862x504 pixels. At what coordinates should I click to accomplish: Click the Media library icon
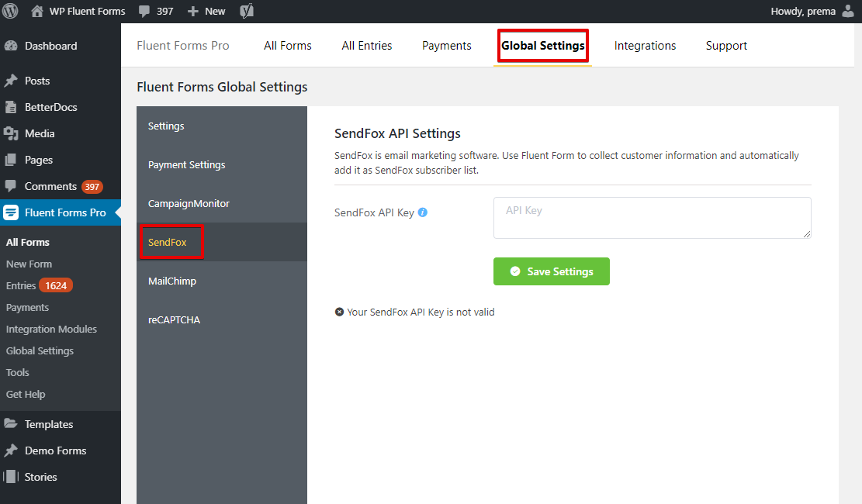pyautogui.click(x=11, y=133)
